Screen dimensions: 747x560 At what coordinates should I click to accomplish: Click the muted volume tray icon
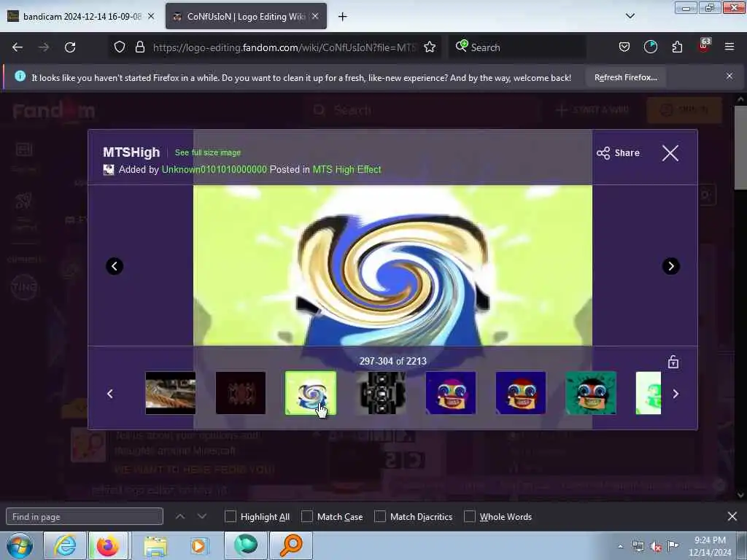pyautogui.click(x=656, y=547)
